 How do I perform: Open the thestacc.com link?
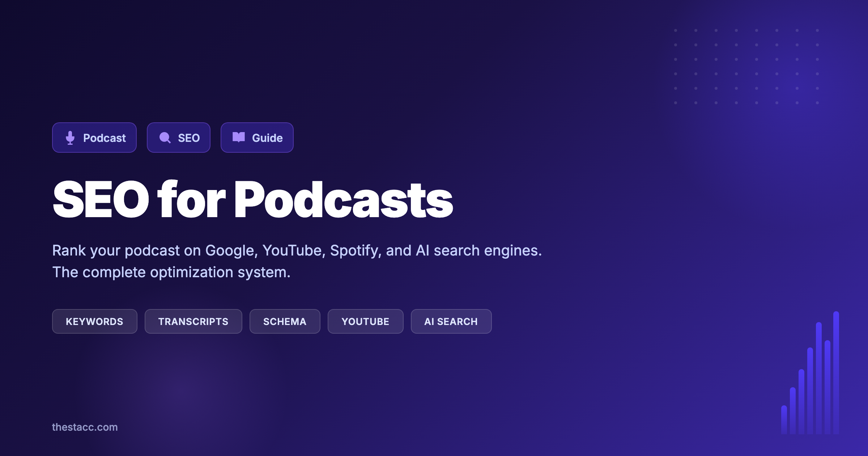coord(85,427)
